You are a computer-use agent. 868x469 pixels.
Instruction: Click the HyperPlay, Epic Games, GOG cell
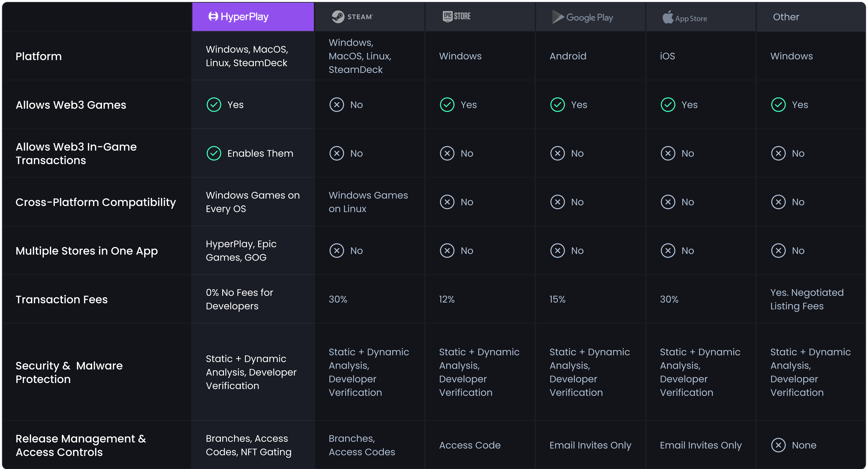click(x=241, y=250)
